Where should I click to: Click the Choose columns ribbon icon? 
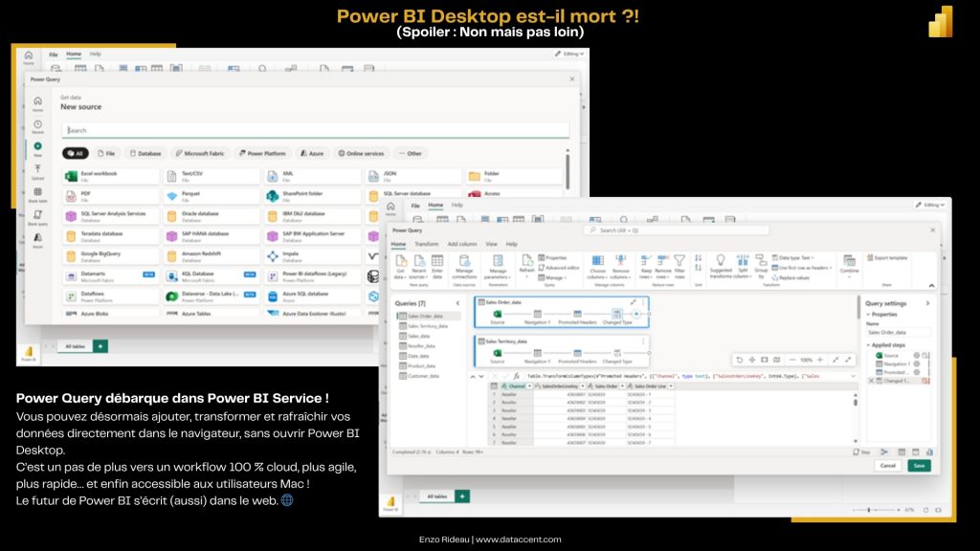(598, 264)
